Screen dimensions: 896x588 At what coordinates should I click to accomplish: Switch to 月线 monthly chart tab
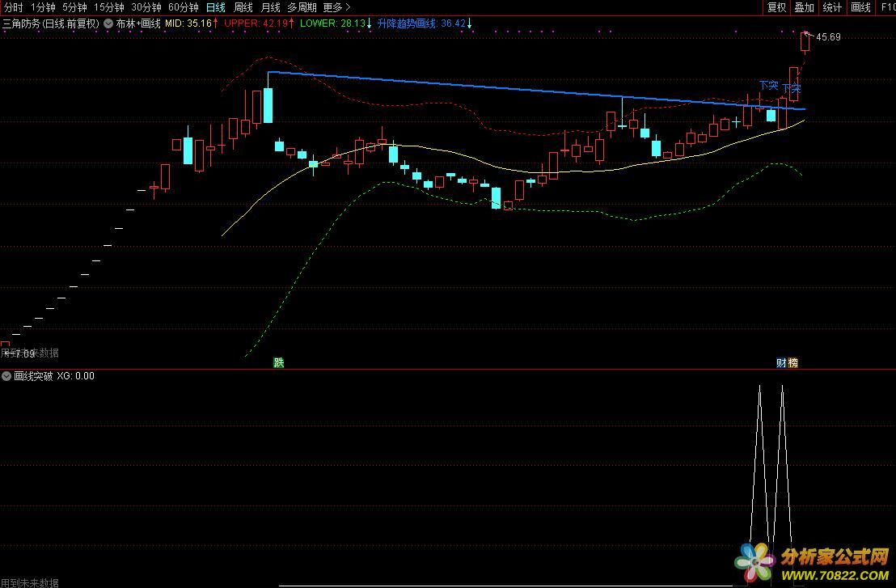click(x=270, y=7)
